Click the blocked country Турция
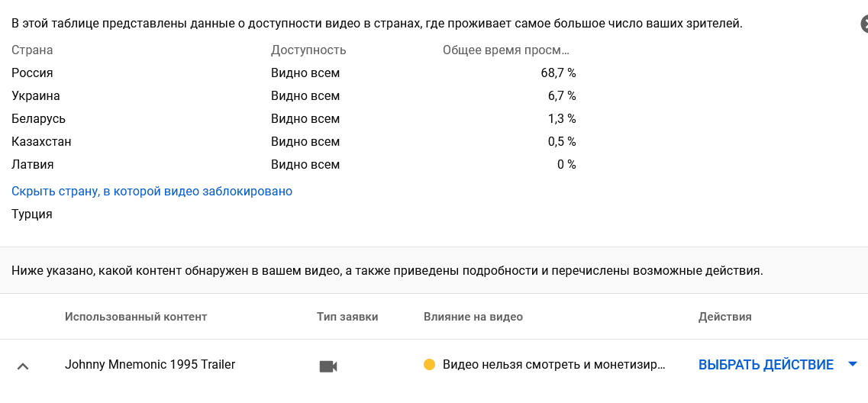Viewport: 868px width, 403px height. [x=32, y=214]
